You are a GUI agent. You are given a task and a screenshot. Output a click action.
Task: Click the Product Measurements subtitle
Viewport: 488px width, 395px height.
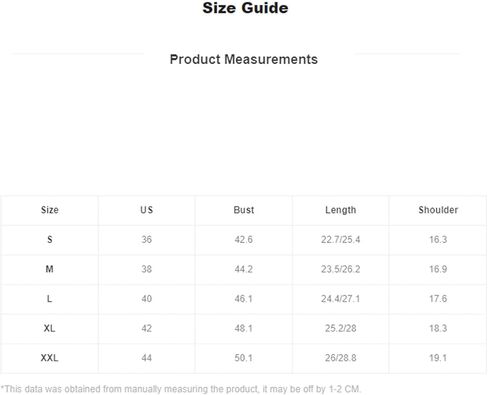click(x=244, y=59)
